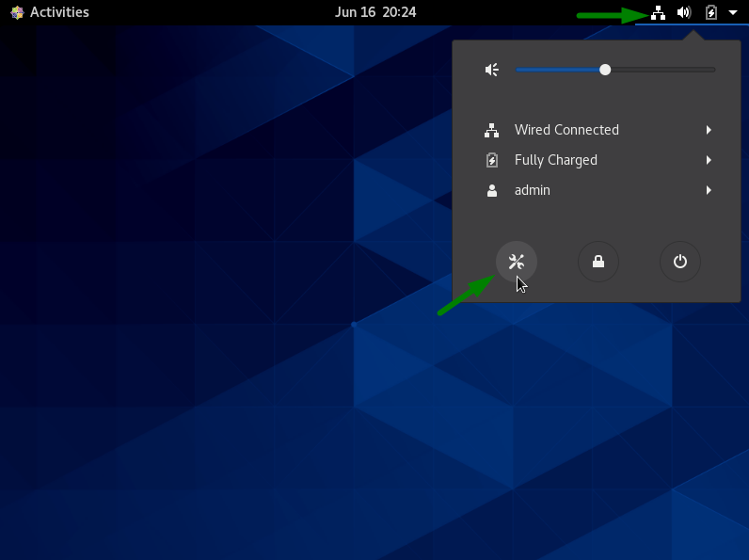Open system settings with the wrench icon
The height and width of the screenshot is (560, 749).
coord(516,262)
